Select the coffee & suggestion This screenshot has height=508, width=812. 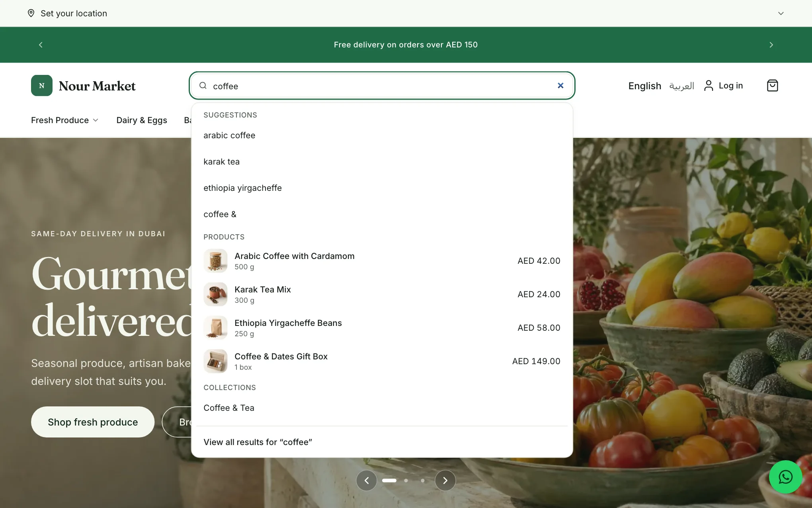click(x=382, y=214)
